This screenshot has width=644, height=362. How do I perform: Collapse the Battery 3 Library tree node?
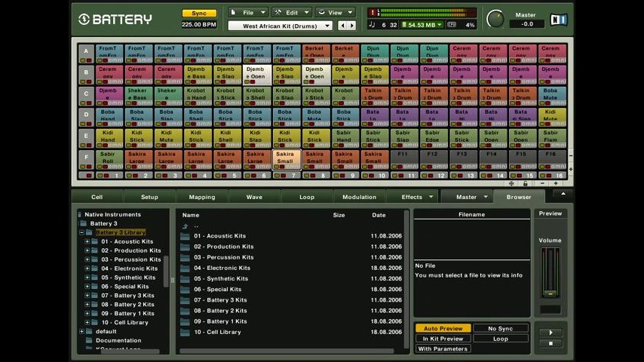point(81,232)
